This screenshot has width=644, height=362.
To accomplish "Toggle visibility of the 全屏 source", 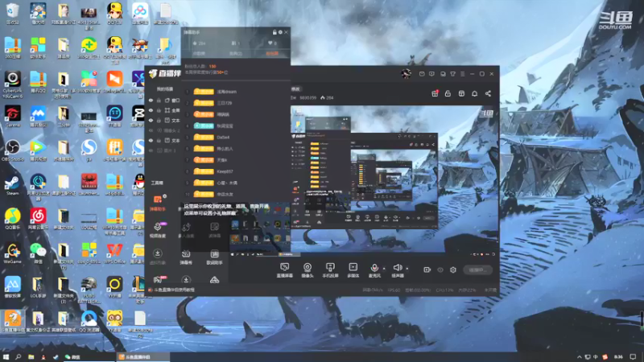I will coord(151,110).
